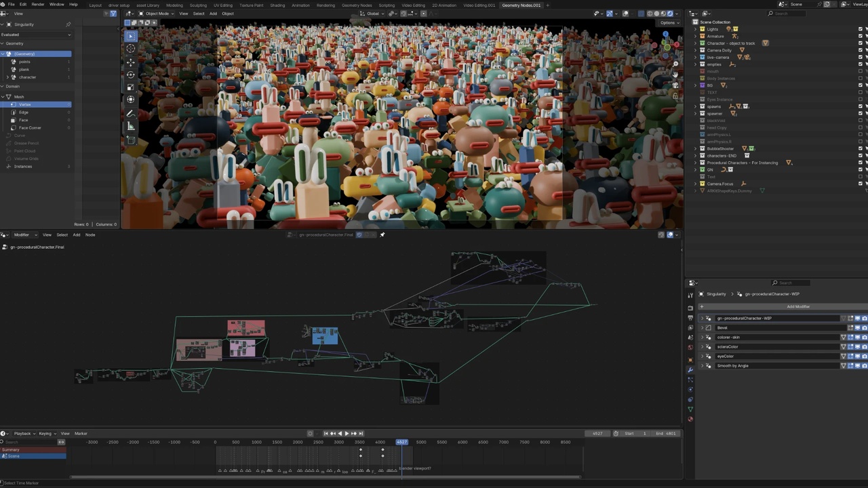Screen dimensions: 868x488
Task: Expand the Camera Dolly collection
Action: pos(696,50)
